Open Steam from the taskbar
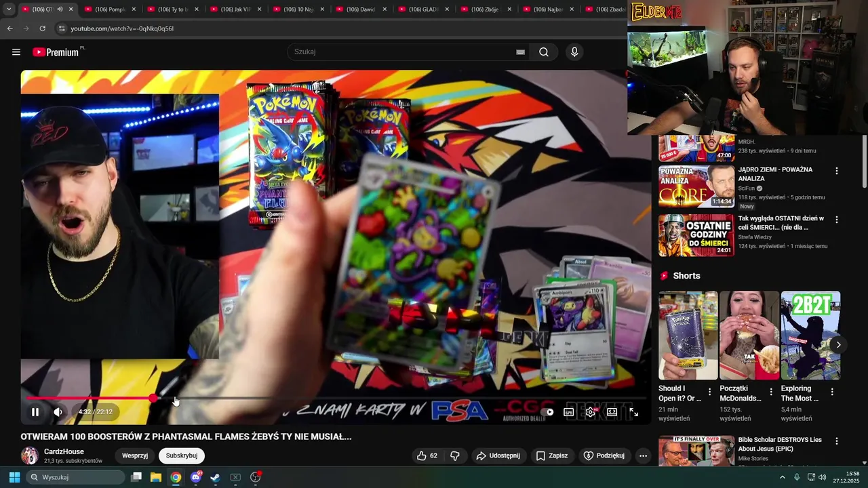Screen dimensions: 868x488 tap(215, 477)
